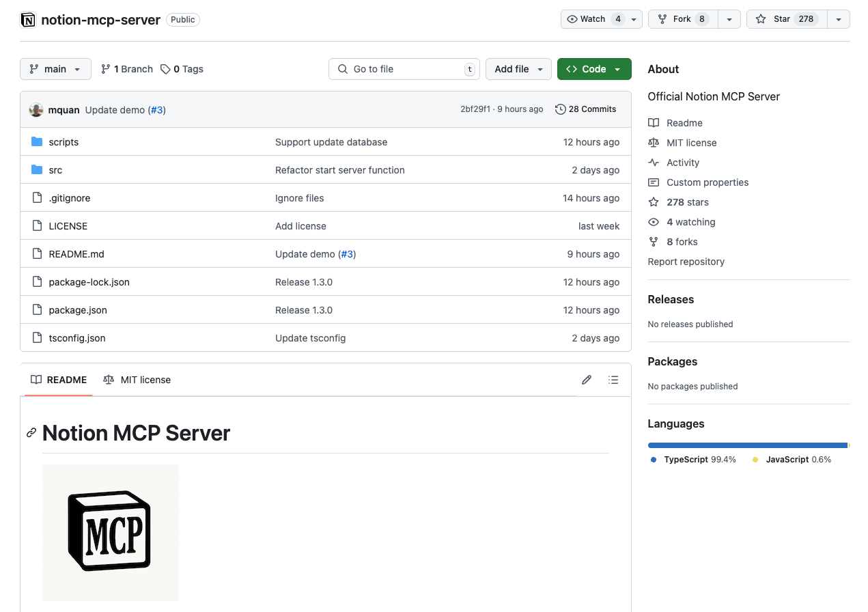This screenshot has width=868, height=612.
Task: Select the README tab
Action: point(59,380)
